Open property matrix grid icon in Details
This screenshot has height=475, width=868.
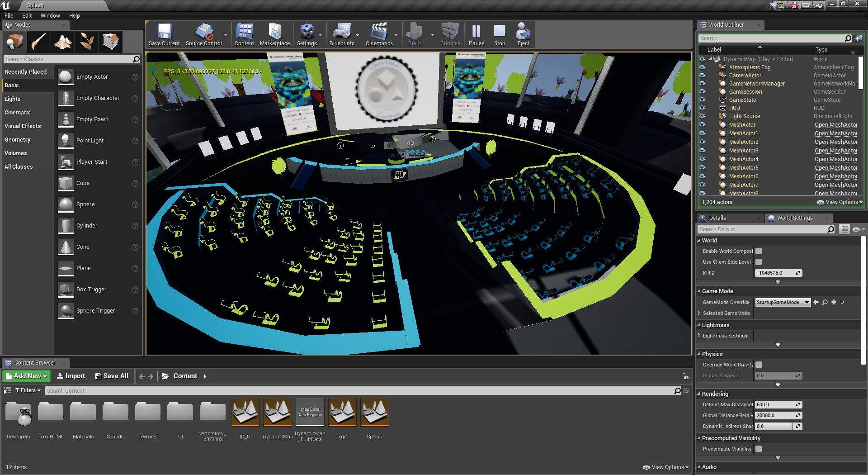point(844,229)
